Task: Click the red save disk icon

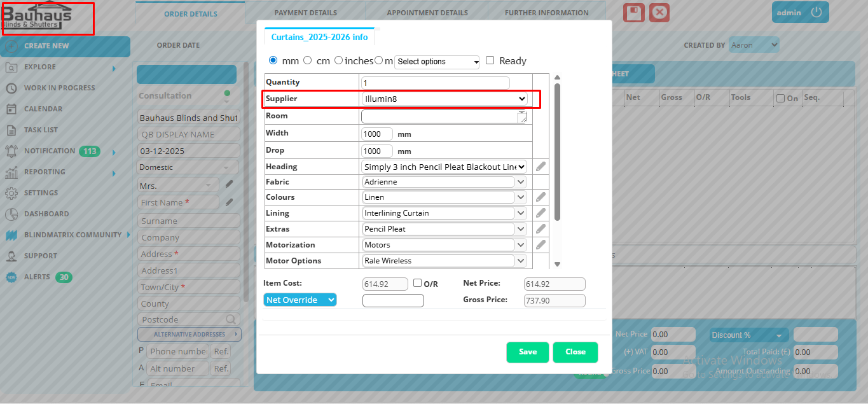Action: [x=633, y=13]
